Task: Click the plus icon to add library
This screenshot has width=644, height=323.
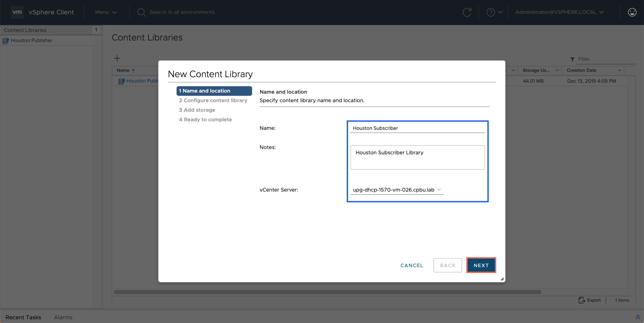Action: [117, 58]
